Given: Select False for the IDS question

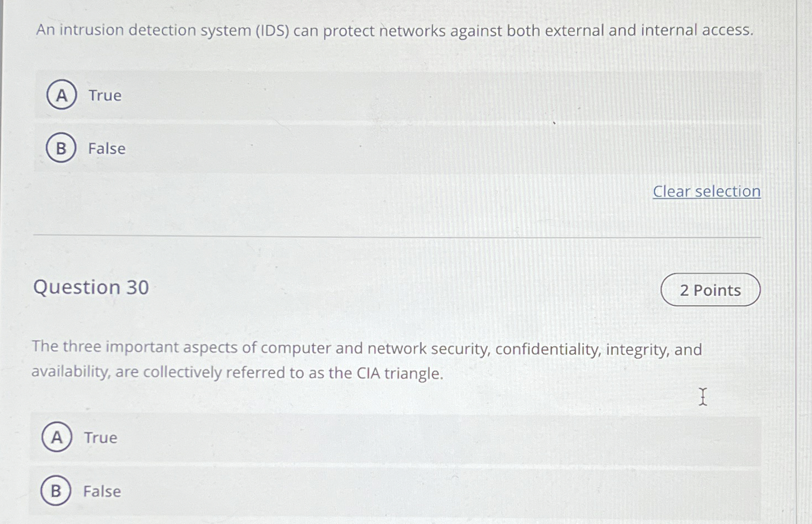Looking at the screenshot, I should pyautogui.click(x=62, y=148).
